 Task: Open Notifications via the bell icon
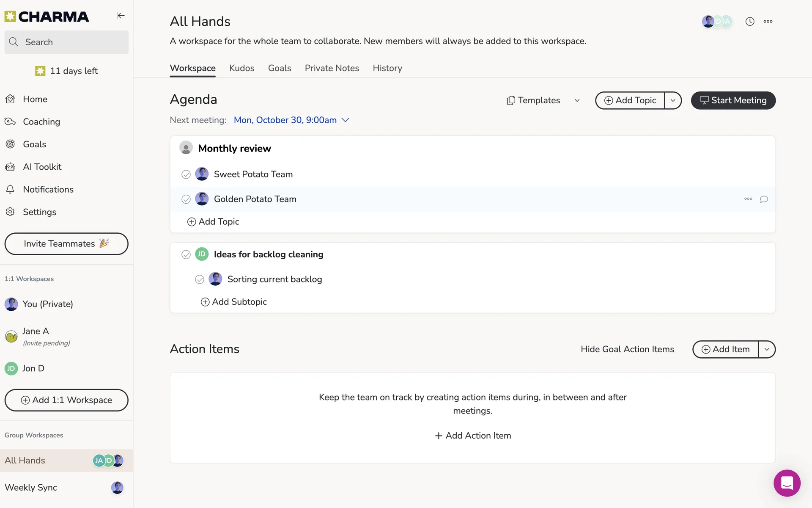coord(11,189)
